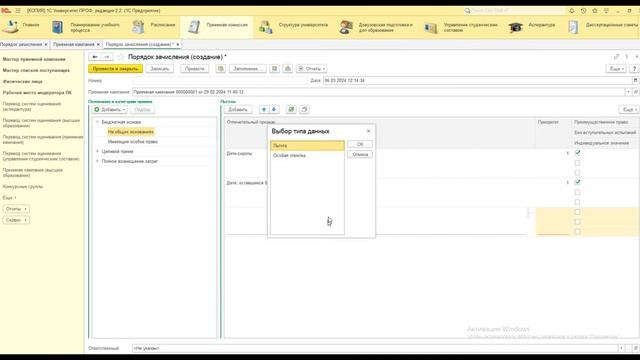The image size is (640, 360).
Task: Open the green Добавить dropdown
Action: pos(109,109)
